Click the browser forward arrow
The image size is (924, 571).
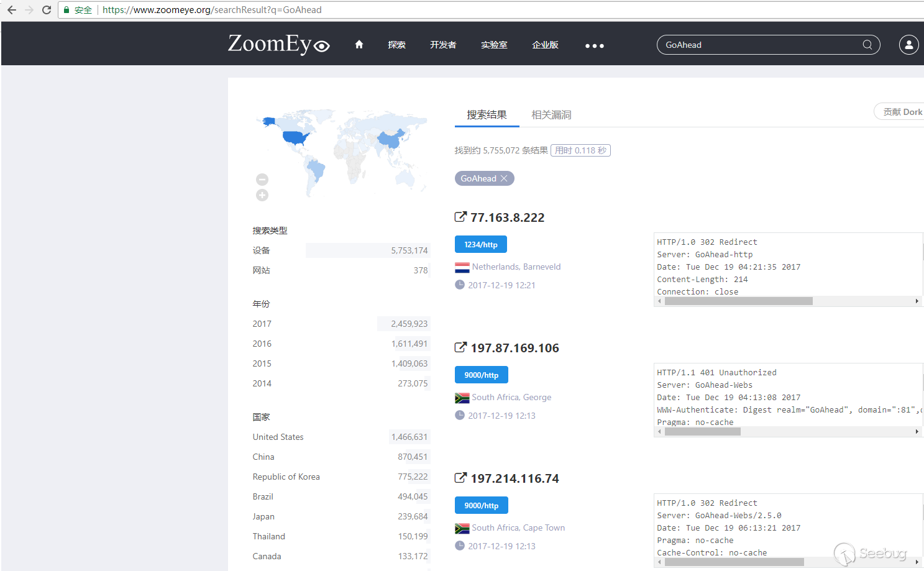click(29, 10)
